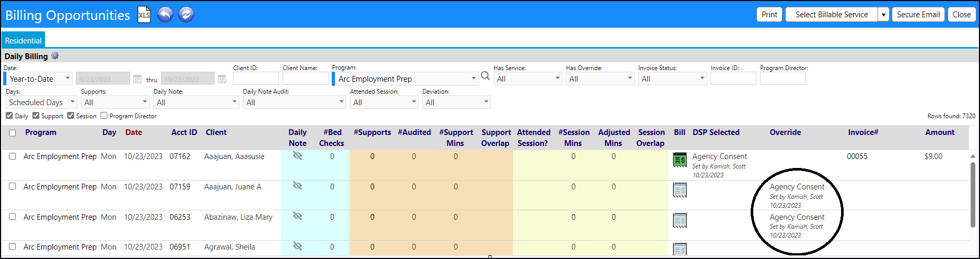Sort by the Date column header
Viewport: 980px width, 259px height.
pos(134,132)
